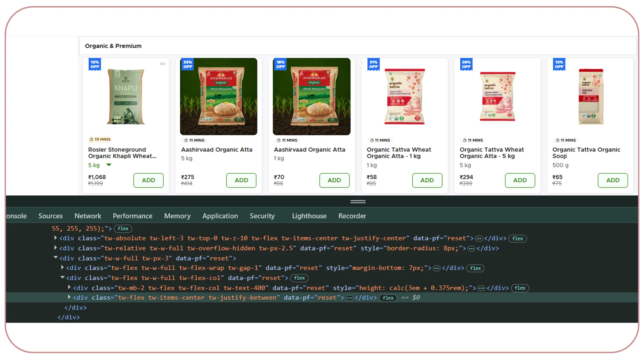Expand the tw-absolute tw-left-3 div node
This screenshot has height=359, width=644.
point(55,238)
